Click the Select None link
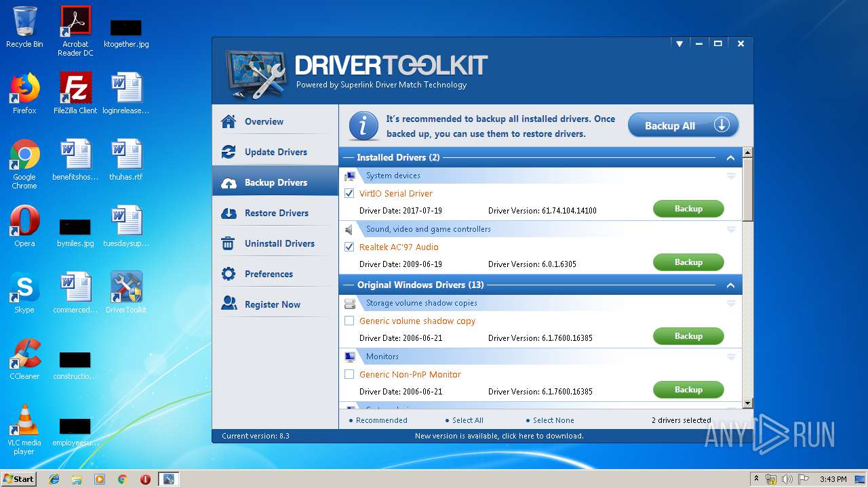This screenshot has height=488, width=868. 553,420
